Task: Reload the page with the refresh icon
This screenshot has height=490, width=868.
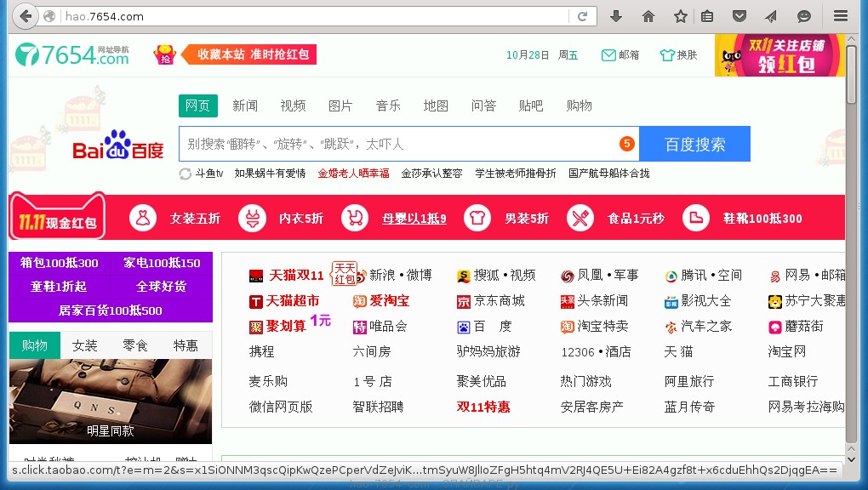Action: click(583, 16)
